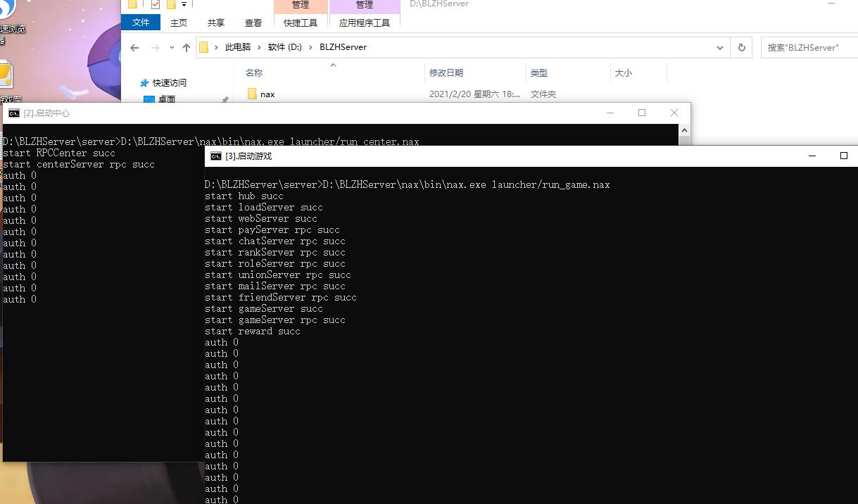Click the Back arrow in File Explorer

coord(135,48)
